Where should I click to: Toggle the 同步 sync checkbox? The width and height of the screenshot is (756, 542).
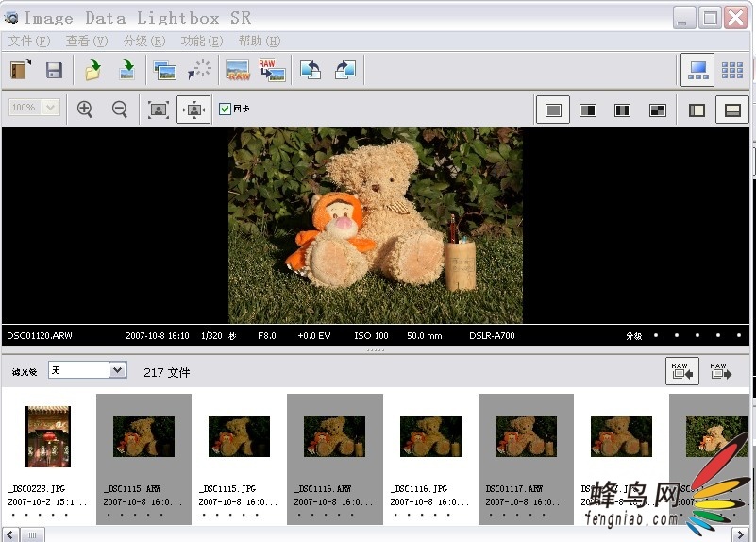[225, 109]
